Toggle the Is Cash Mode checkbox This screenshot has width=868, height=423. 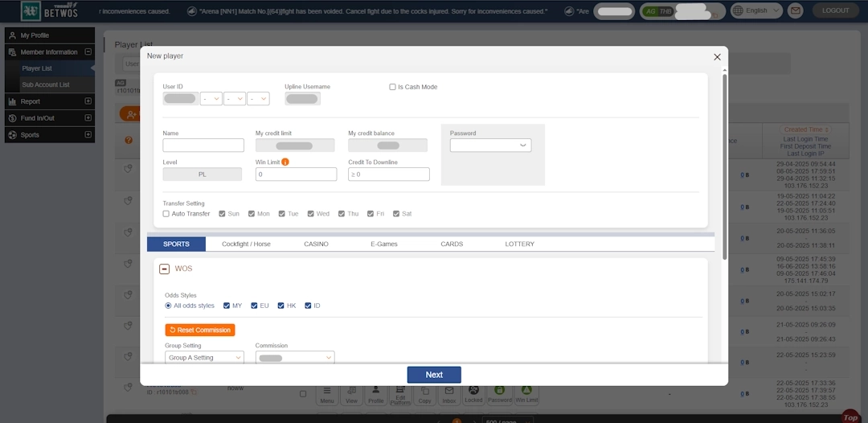(x=392, y=87)
